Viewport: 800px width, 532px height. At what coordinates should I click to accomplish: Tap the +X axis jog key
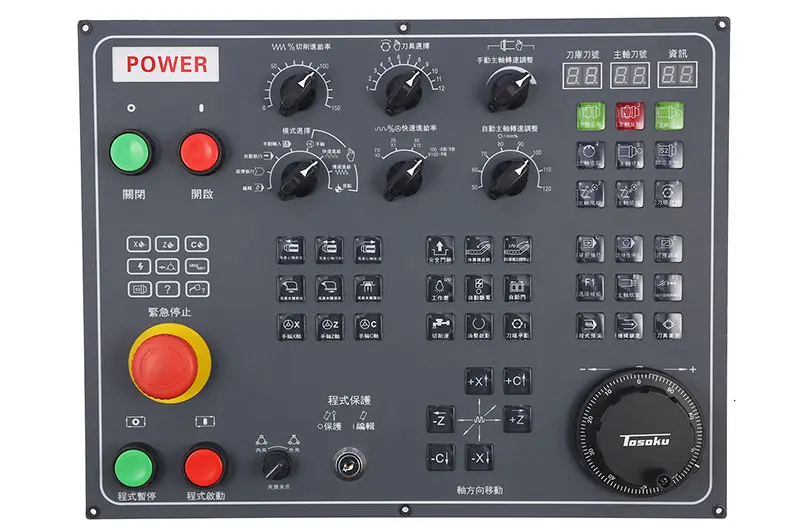click(x=479, y=381)
